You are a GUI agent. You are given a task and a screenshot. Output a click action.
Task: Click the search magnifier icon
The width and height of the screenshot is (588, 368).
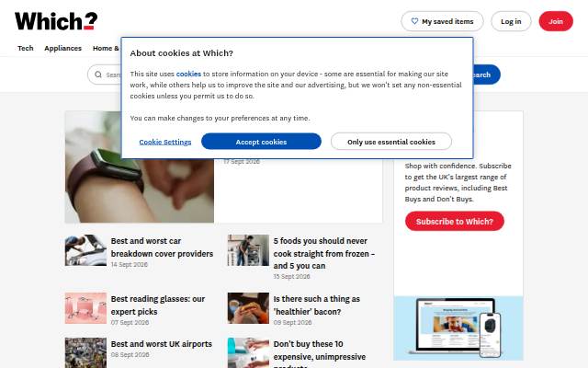[x=98, y=75]
